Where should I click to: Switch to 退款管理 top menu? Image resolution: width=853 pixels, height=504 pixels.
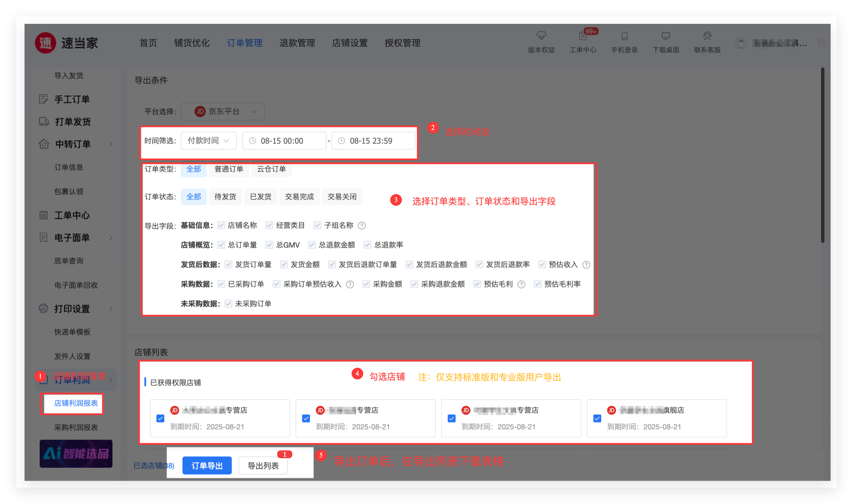[297, 43]
